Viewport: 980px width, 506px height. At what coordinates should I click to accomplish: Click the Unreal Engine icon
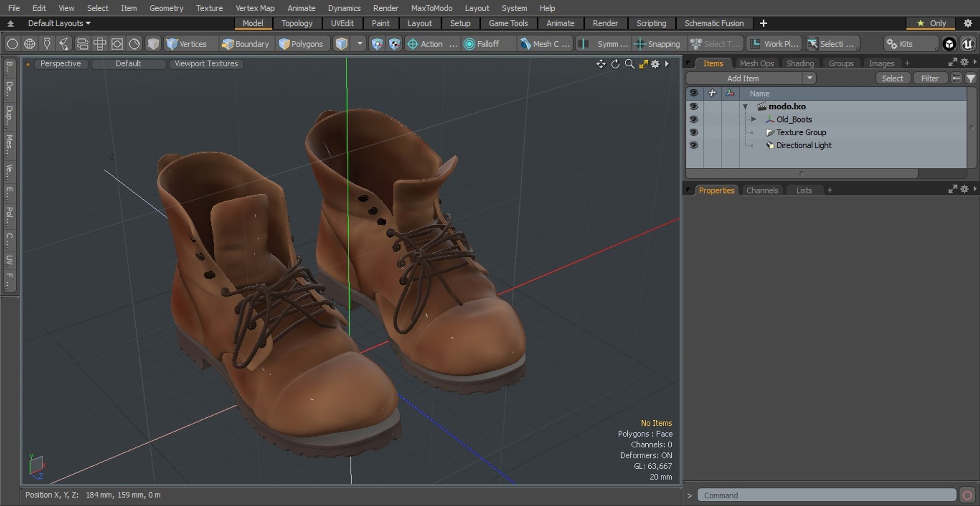968,44
